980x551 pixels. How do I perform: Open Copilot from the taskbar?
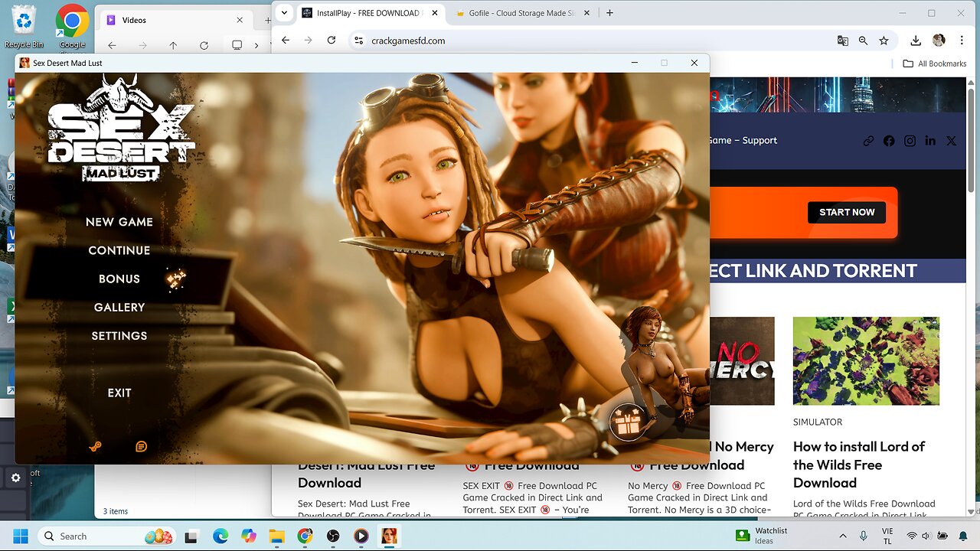(248, 536)
